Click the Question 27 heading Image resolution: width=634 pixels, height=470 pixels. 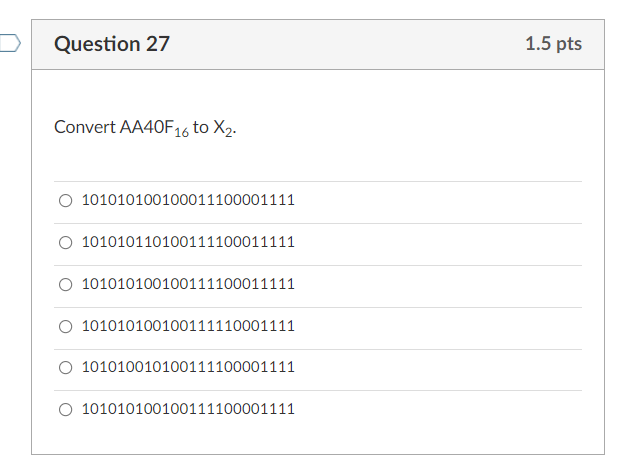pyautogui.click(x=112, y=44)
